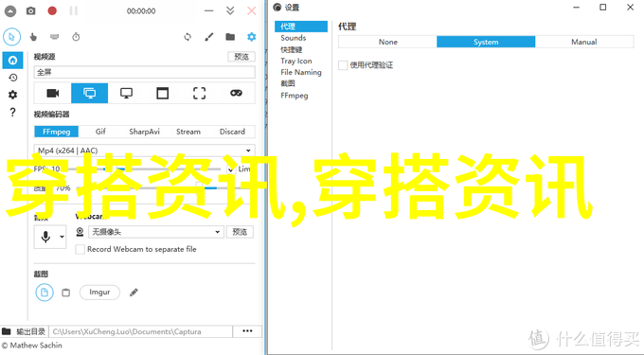Switch to the Discard encoder tab
This screenshot has height=355, width=644.
232,132
